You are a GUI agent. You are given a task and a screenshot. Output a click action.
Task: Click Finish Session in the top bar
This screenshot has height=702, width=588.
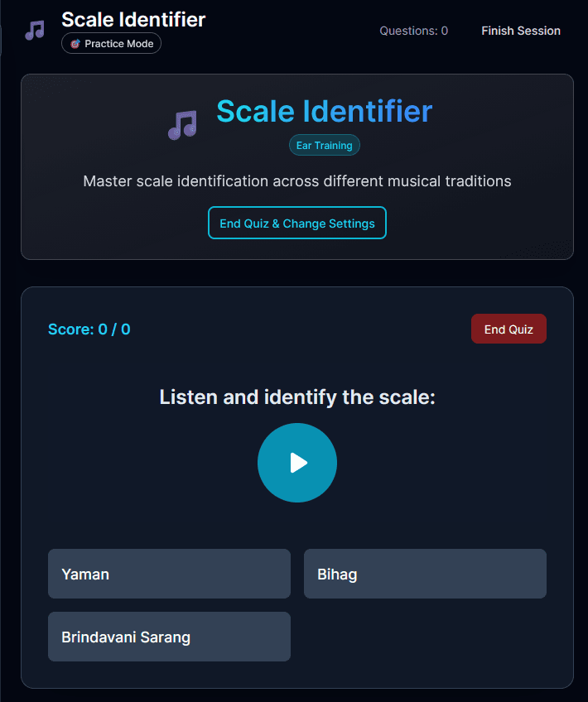tap(520, 31)
